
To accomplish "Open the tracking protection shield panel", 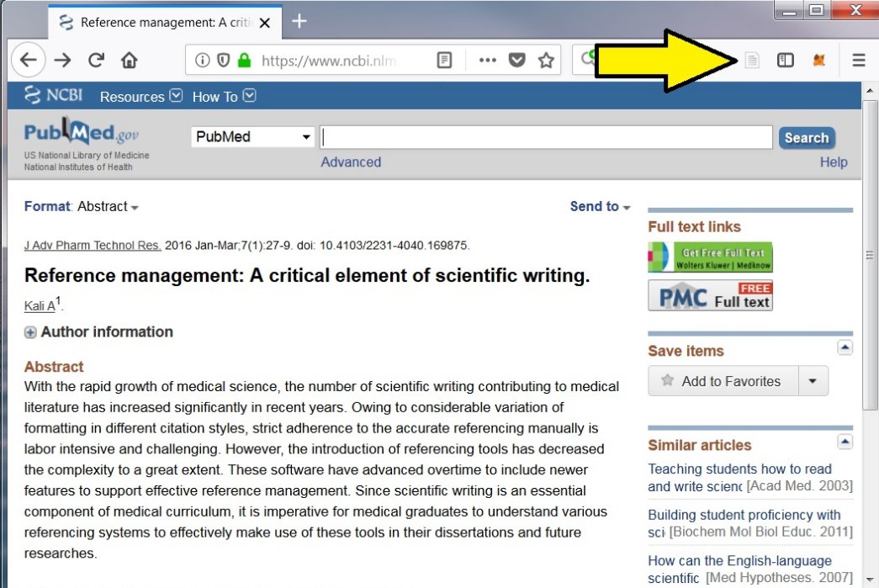I will pyautogui.click(x=223, y=60).
